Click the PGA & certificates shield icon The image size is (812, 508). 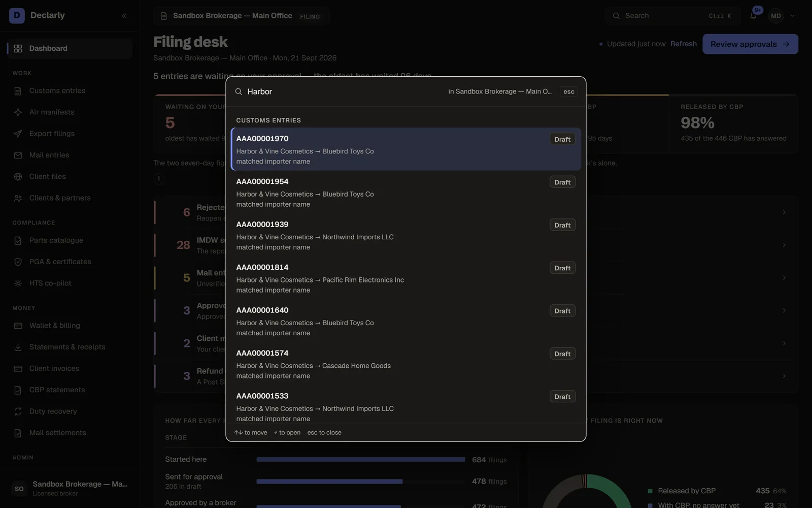point(18,262)
